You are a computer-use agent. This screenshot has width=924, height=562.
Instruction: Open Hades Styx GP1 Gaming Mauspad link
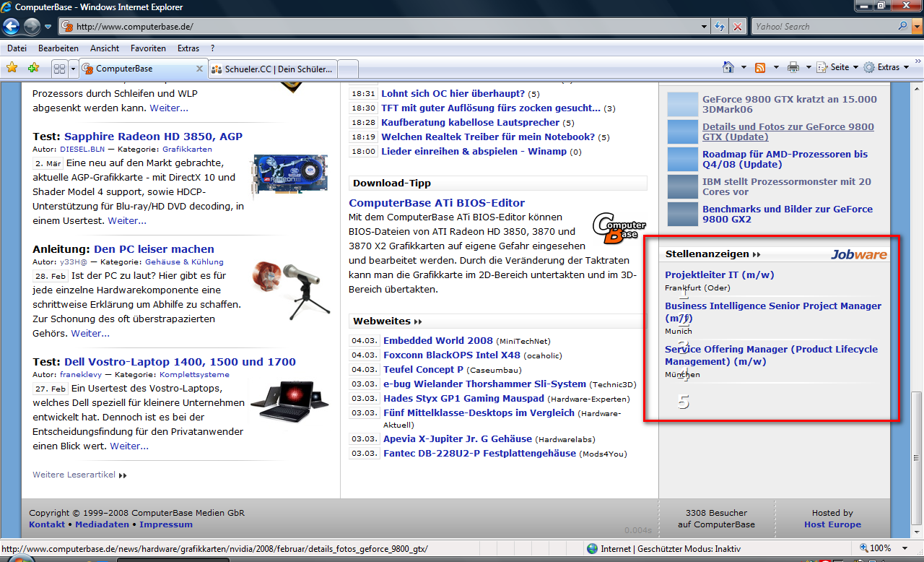click(463, 398)
